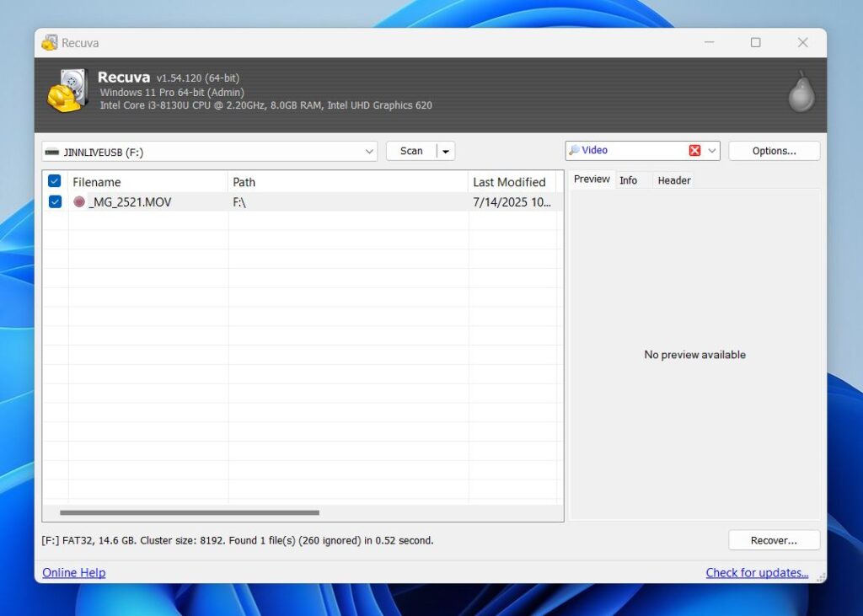Switch to the Info tab
Viewport: 863px width, 616px height.
[x=629, y=179]
